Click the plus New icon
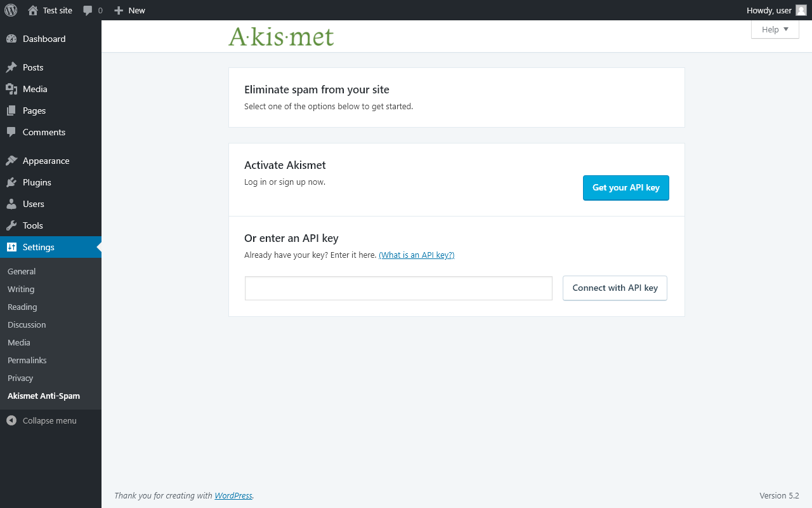The image size is (812, 508). click(x=118, y=10)
